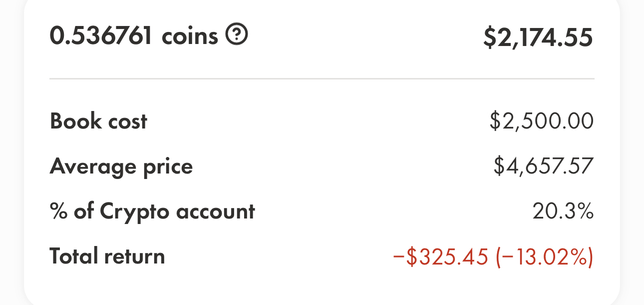Click the blank card area below Total return
The height and width of the screenshot is (305, 644).
click(322, 287)
